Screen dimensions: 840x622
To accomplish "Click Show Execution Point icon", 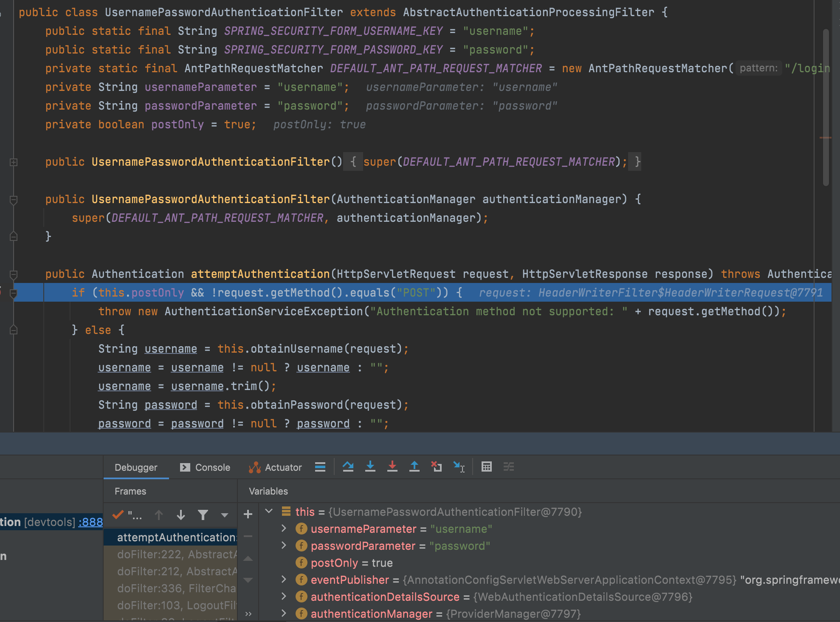I will click(x=320, y=467).
